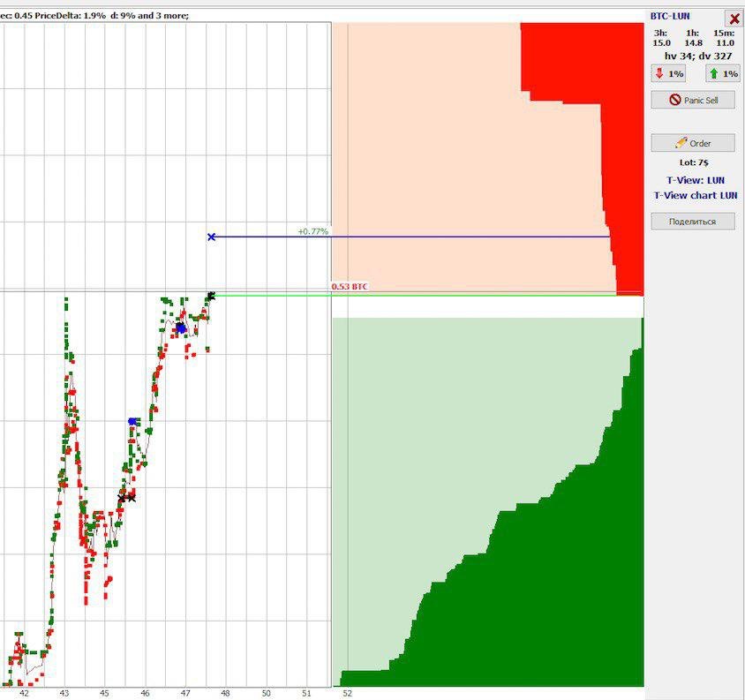Screen dimensions: 745x700
Task: Click the black marker at green price line start
Action: click(x=211, y=296)
